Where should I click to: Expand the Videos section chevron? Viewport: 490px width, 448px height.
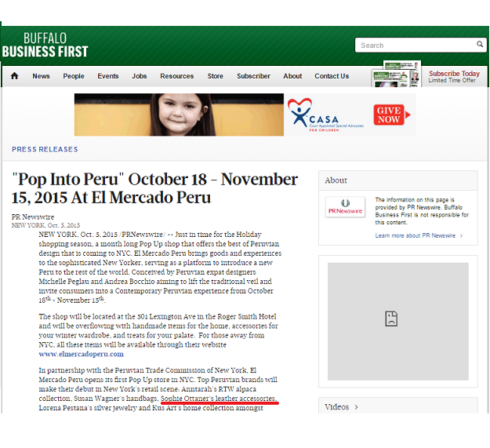(356, 407)
